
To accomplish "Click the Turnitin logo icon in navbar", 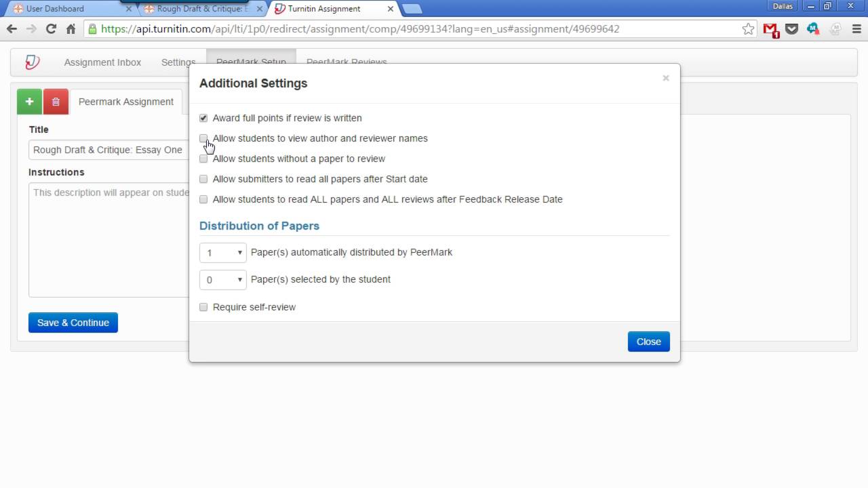I will coord(32,62).
